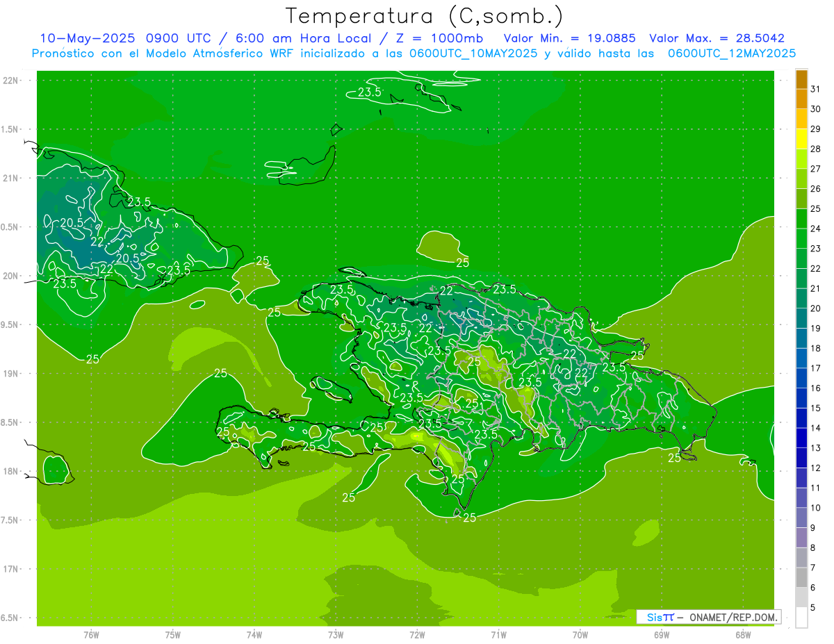Click the "21N" latitude label
This screenshot has width=834, height=644.
(10, 178)
